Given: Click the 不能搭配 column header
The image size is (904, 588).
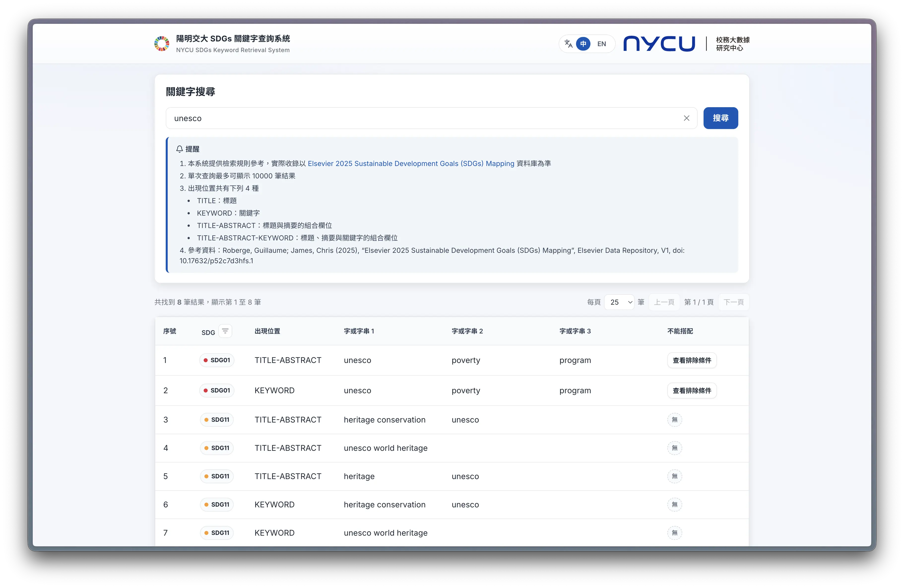Looking at the screenshot, I should click(x=680, y=331).
